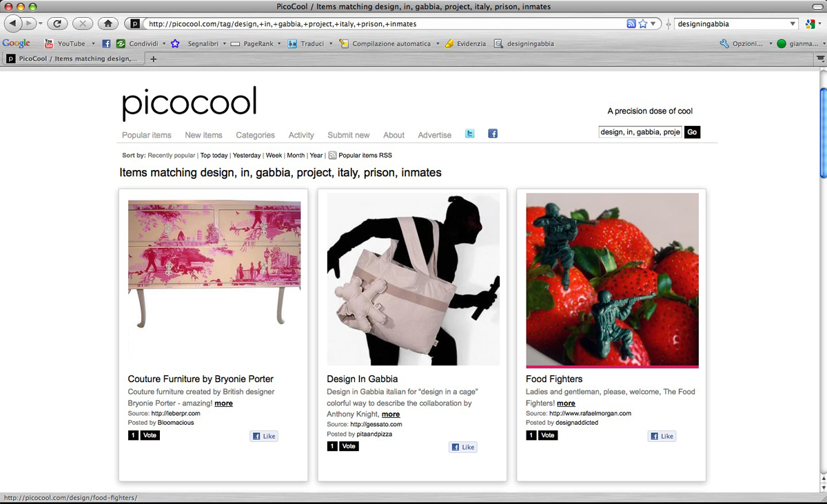Click the browser address bar URL
This screenshot has width=827, height=504.
[385, 23]
